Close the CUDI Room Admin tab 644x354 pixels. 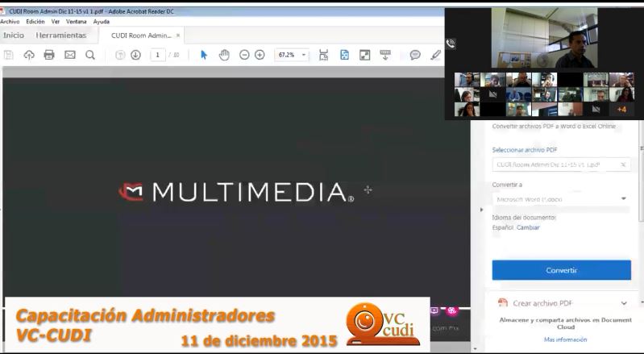pos(178,35)
